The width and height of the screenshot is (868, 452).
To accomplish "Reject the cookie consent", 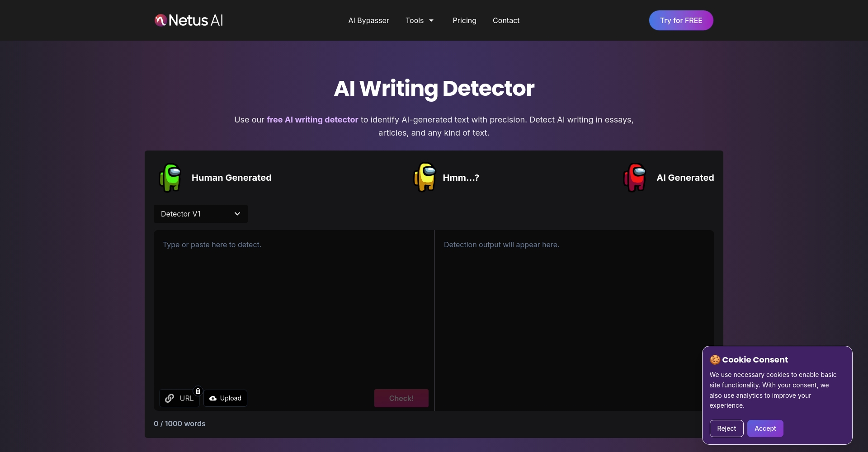I will (726, 428).
